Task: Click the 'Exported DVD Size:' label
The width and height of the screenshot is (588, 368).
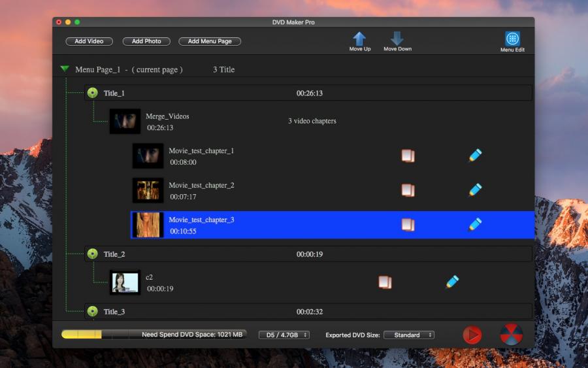Action: pyautogui.click(x=353, y=335)
